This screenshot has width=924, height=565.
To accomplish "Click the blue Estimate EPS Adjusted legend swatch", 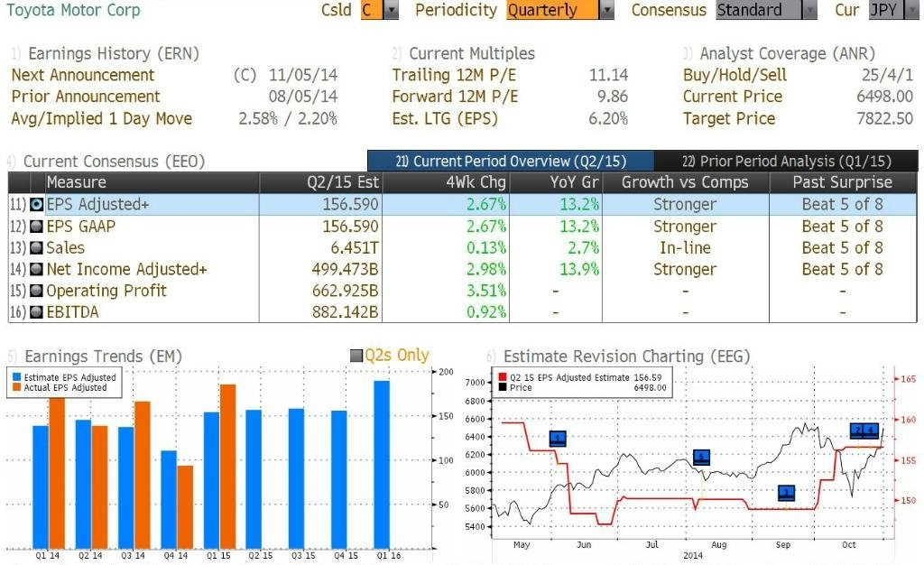I will point(16,377).
